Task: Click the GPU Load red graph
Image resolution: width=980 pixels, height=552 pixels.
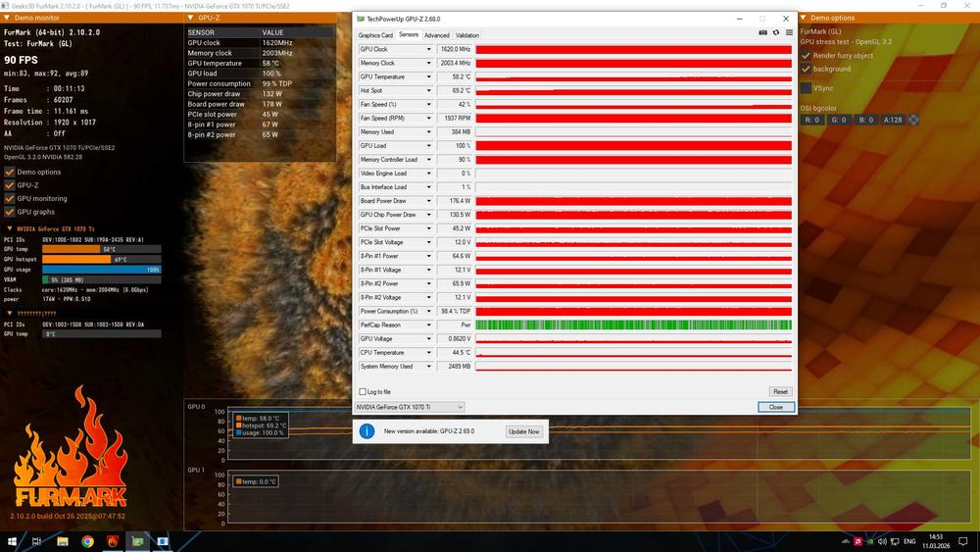Action: tap(633, 146)
